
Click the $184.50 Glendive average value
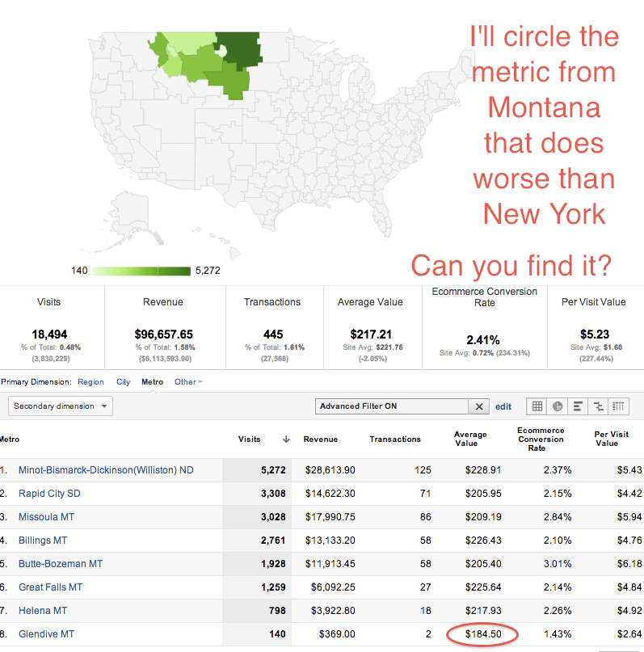pos(483,634)
